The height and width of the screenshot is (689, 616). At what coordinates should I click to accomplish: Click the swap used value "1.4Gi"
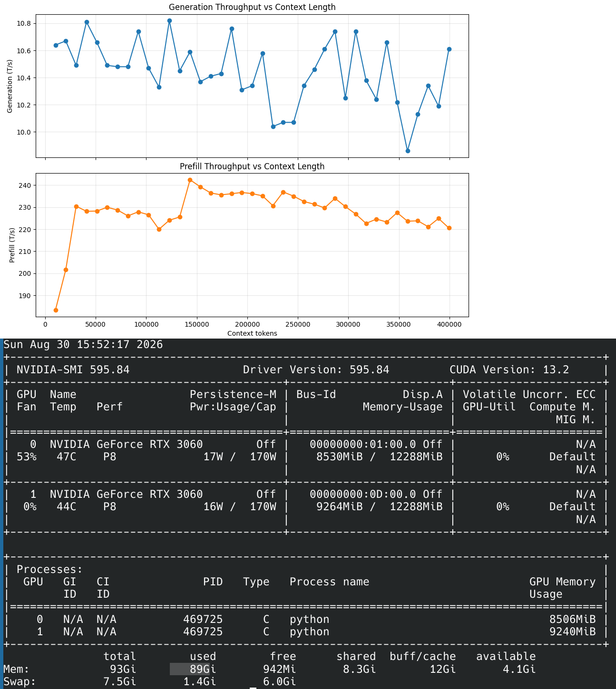click(200, 682)
